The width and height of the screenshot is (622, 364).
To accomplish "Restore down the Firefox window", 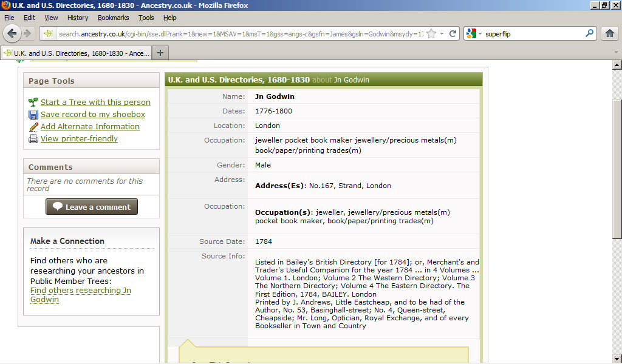I will (x=604, y=5).
